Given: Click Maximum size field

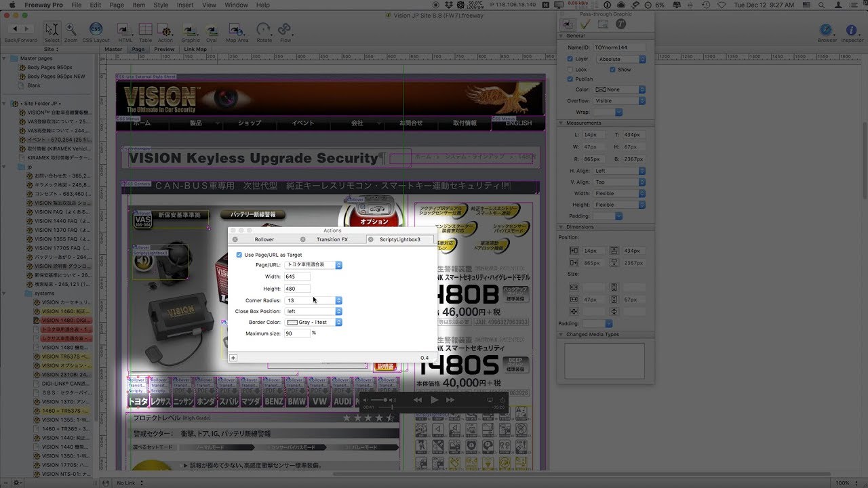Looking at the screenshot, I should [297, 333].
